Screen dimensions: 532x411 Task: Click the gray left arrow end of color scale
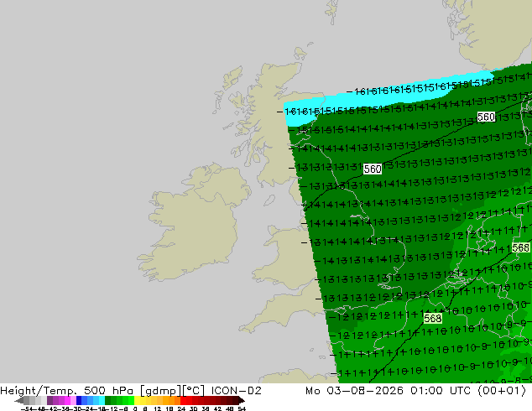18,401
